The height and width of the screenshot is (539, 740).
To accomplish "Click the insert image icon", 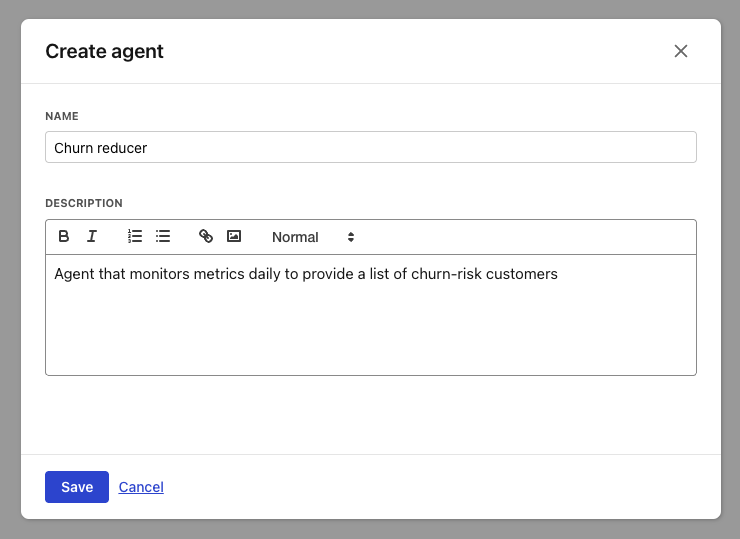I will tap(234, 237).
